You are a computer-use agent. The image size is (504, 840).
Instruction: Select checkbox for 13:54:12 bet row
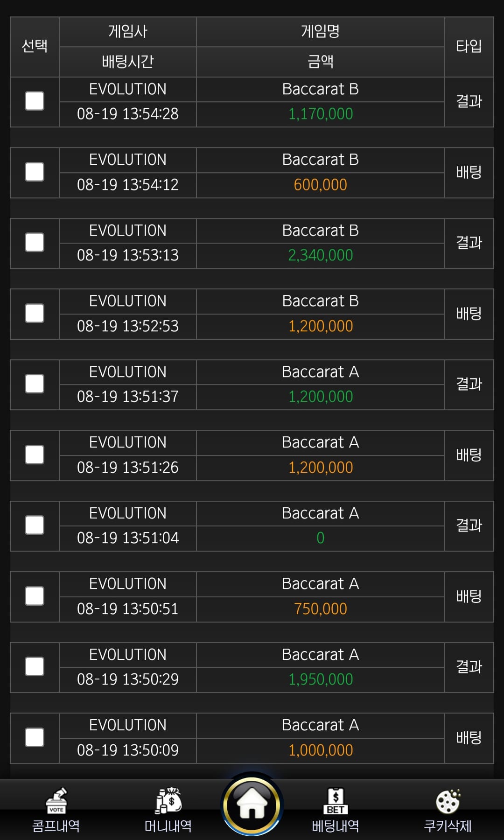coord(35,172)
